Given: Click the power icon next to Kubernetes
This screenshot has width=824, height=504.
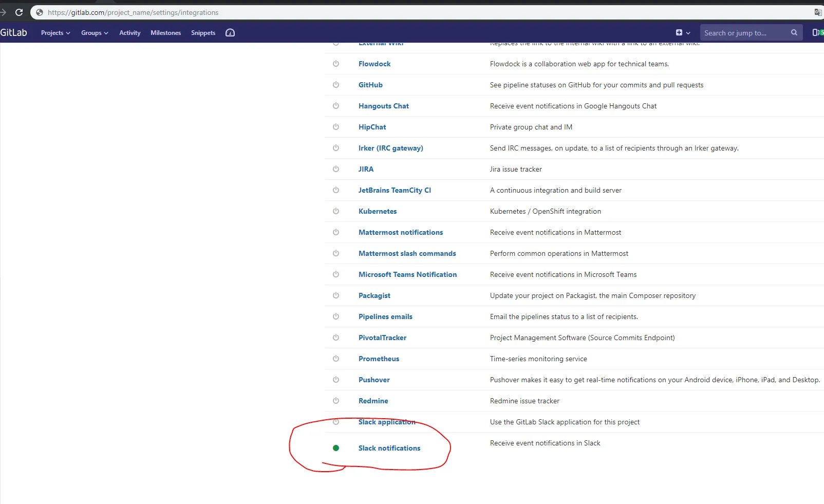Looking at the screenshot, I should click(336, 211).
